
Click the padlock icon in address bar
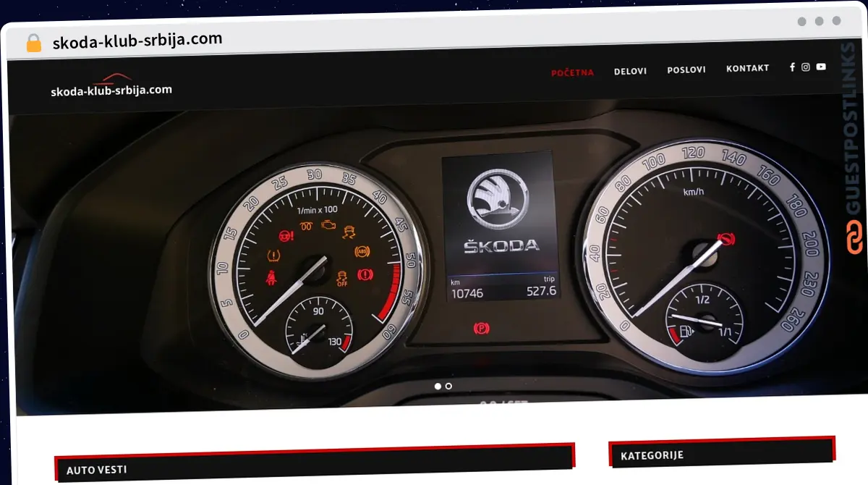(x=34, y=43)
